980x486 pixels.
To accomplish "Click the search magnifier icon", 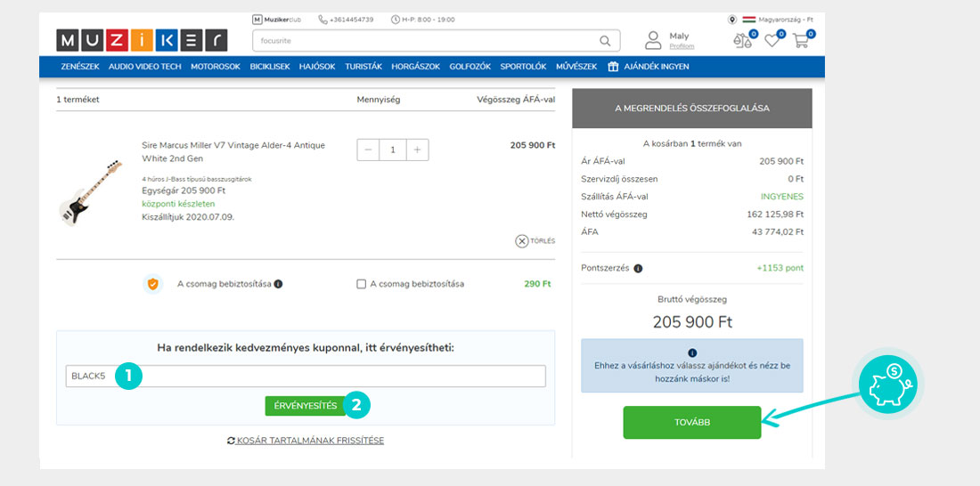I will pyautogui.click(x=604, y=41).
